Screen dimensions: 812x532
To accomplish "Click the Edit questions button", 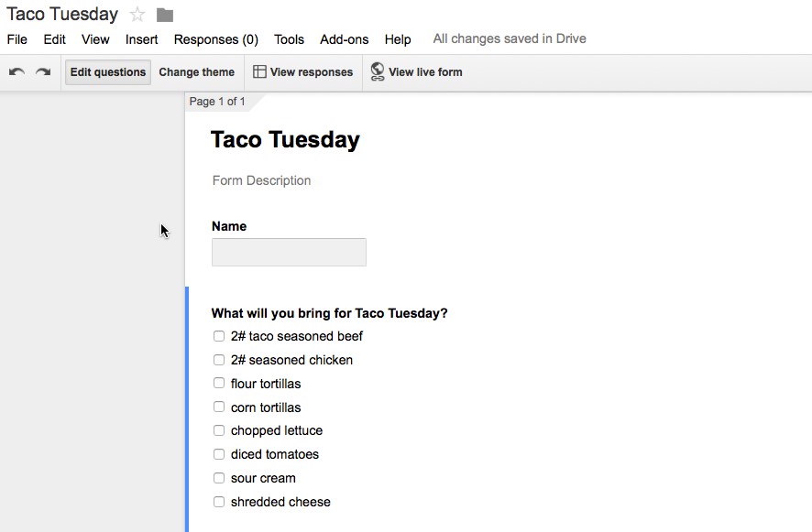I will 108,72.
